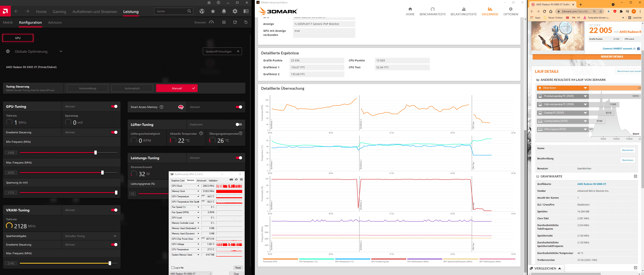This screenshot has width=644, height=275.
Task: Toggle VRAM-Tuning switch
Action: pos(114,210)
